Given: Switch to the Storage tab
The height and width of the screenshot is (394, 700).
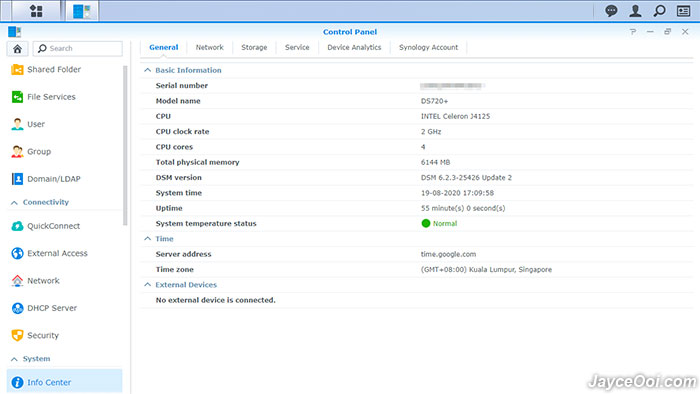Looking at the screenshot, I should pos(254,47).
